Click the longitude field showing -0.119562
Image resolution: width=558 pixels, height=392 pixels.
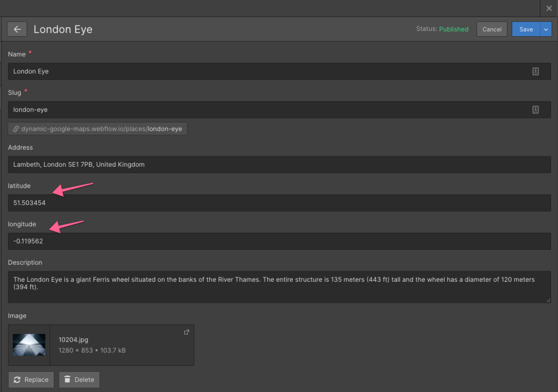[280, 241]
